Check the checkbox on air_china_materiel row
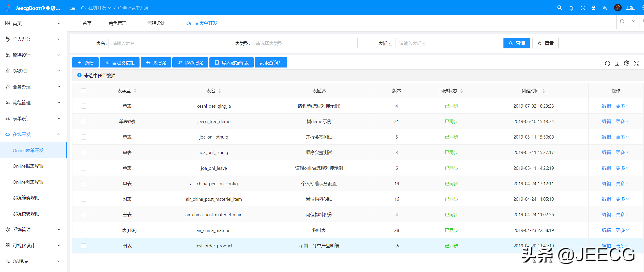The height and width of the screenshot is (272, 644). pos(84,230)
